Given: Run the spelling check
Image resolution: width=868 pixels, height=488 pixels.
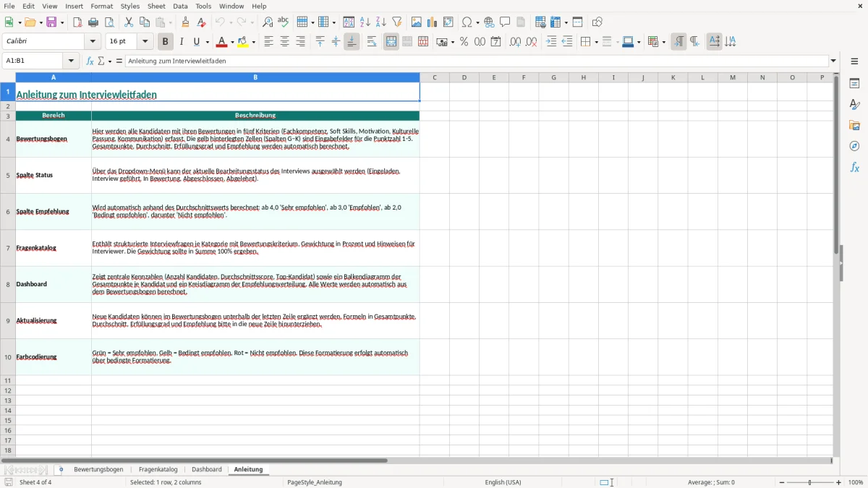Looking at the screenshot, I should point(284,22).
